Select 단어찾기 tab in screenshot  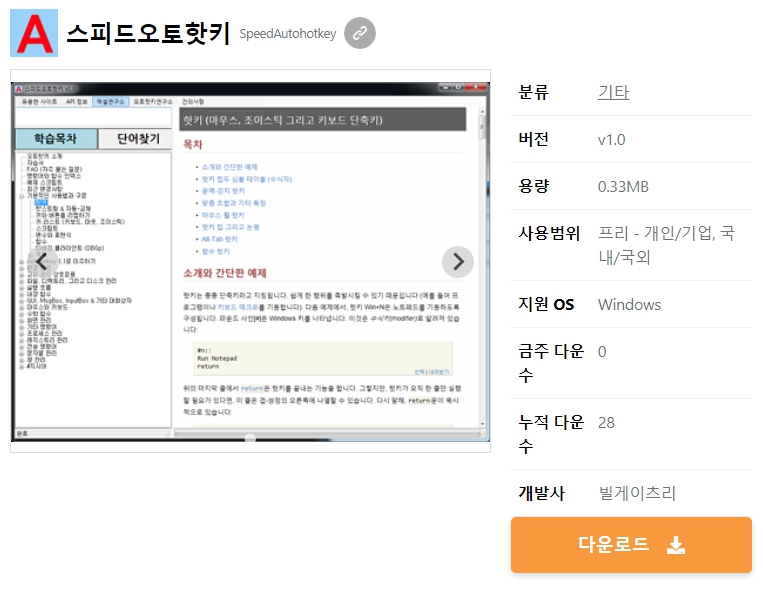click(138, 139)
